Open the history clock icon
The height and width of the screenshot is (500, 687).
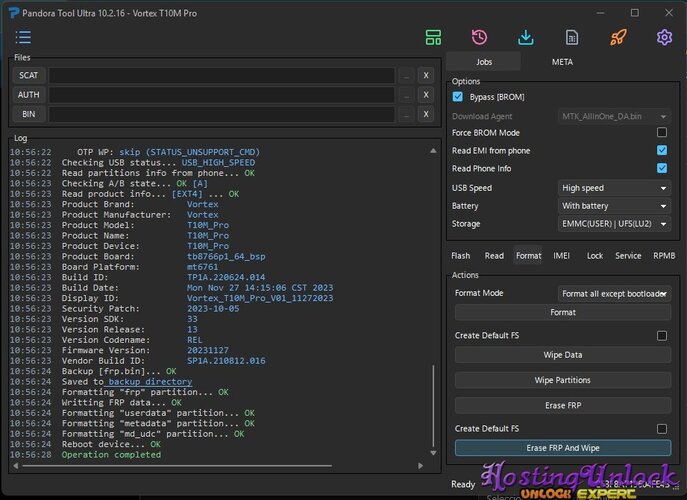pyautogui.click(x=479, y=37)
